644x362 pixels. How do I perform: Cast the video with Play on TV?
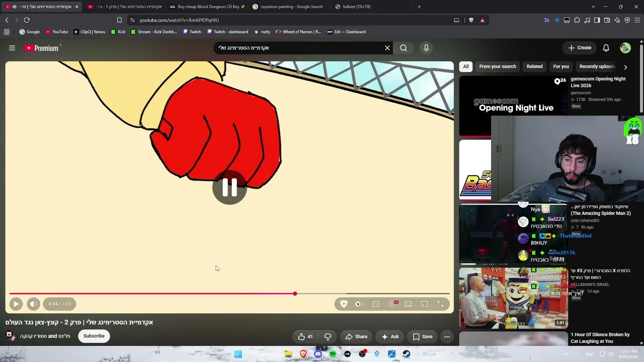tap(424, 304)
